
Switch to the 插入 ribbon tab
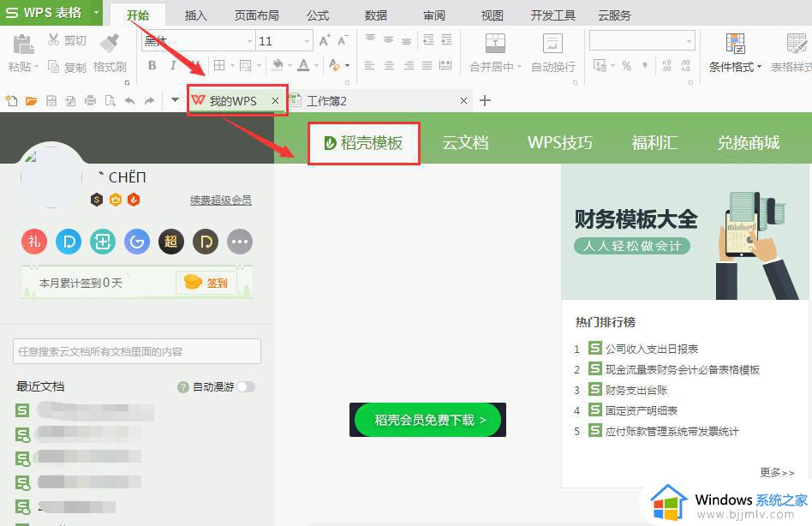click(x=196, y=15)
